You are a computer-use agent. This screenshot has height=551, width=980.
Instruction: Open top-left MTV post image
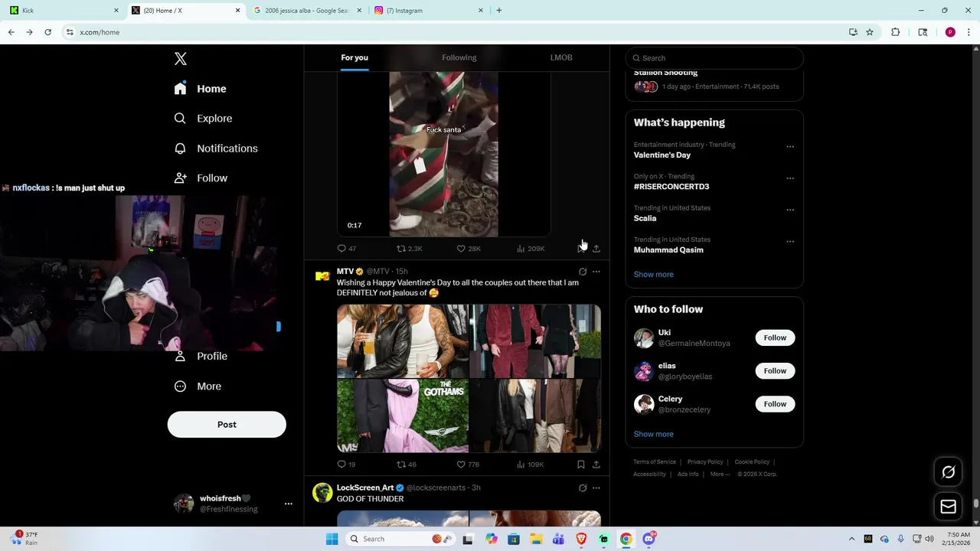pos(403,341)
